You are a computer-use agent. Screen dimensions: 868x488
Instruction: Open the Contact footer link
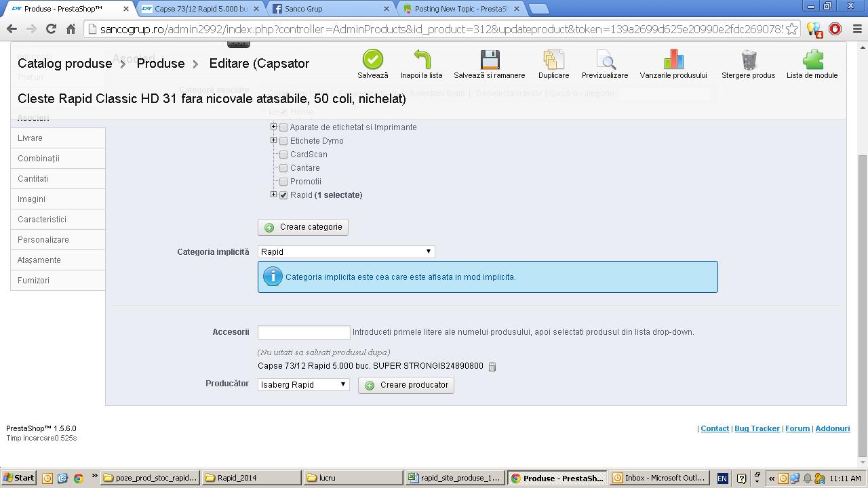[x=715, y=428]
